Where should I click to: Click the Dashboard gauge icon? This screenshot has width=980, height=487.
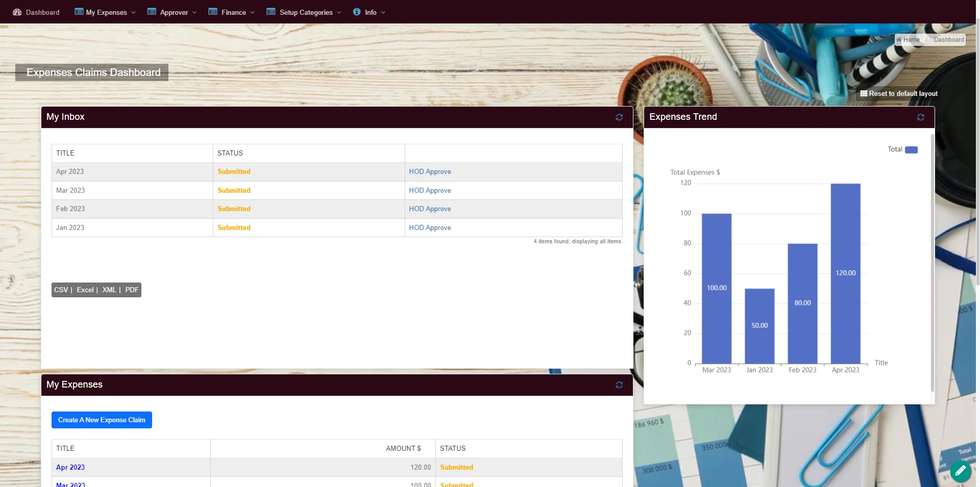17,12
